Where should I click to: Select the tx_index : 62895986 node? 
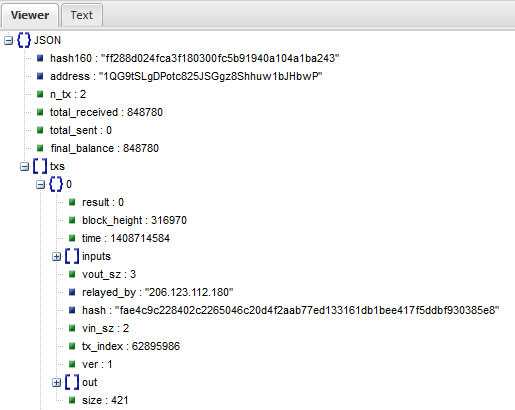click(131, 346)
